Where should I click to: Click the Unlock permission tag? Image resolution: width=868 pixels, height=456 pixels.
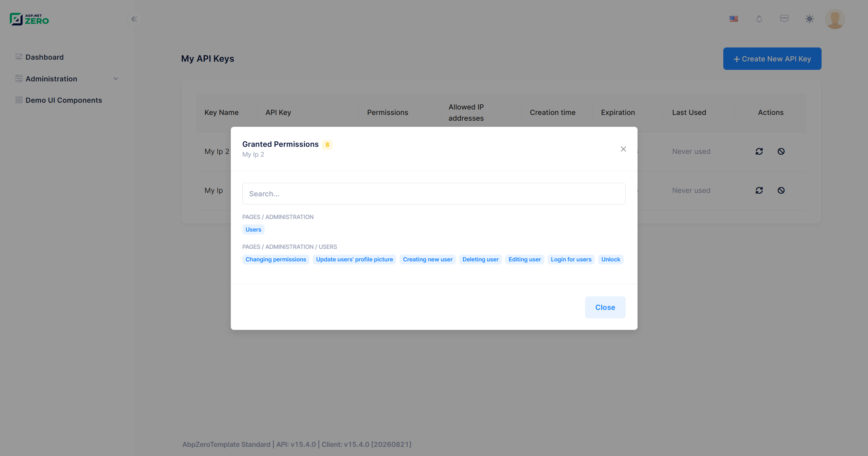tap(610, 259)
